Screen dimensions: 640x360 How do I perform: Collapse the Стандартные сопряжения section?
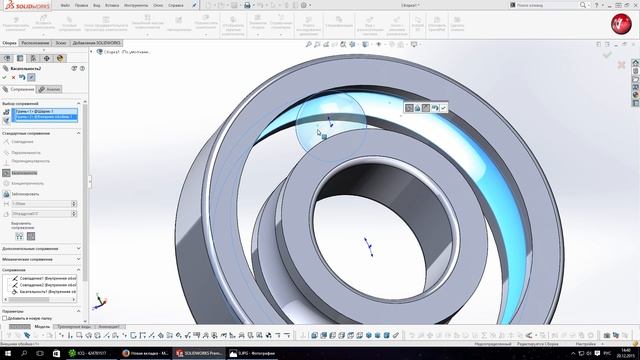(78, 133)
